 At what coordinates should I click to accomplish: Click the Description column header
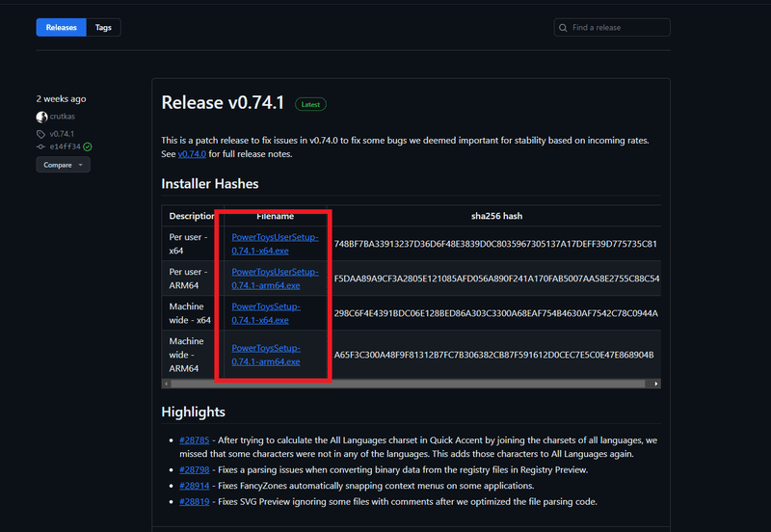192,216
